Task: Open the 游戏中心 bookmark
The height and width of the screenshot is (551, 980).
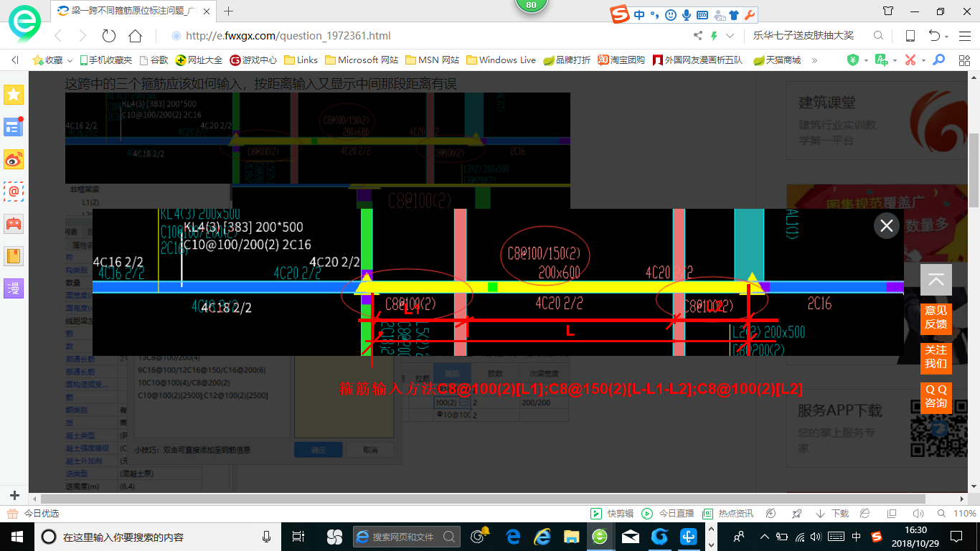Action: 253,60
